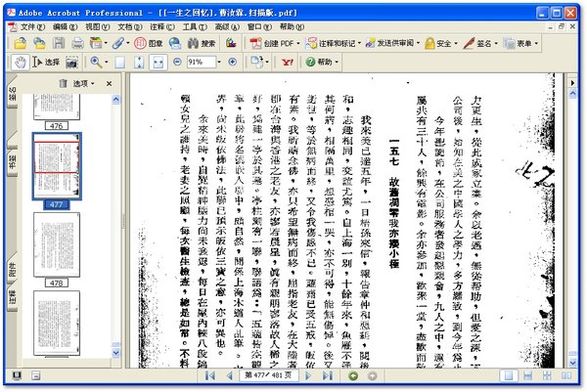Select the page 478 thumbnail
This screenshot has width=587, height=392.
(x=57, y=245)
